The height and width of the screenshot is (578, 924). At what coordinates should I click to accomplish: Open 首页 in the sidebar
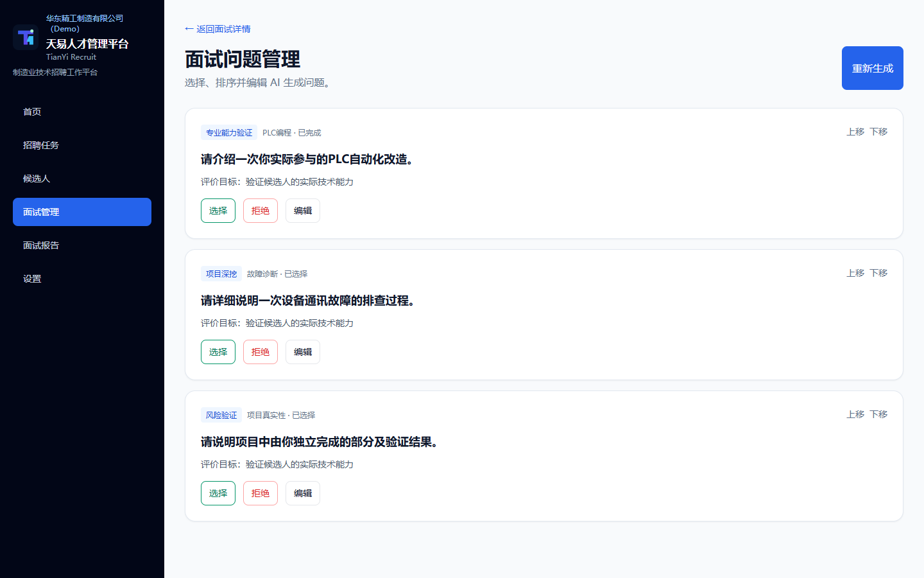click(x=82, y=112)
